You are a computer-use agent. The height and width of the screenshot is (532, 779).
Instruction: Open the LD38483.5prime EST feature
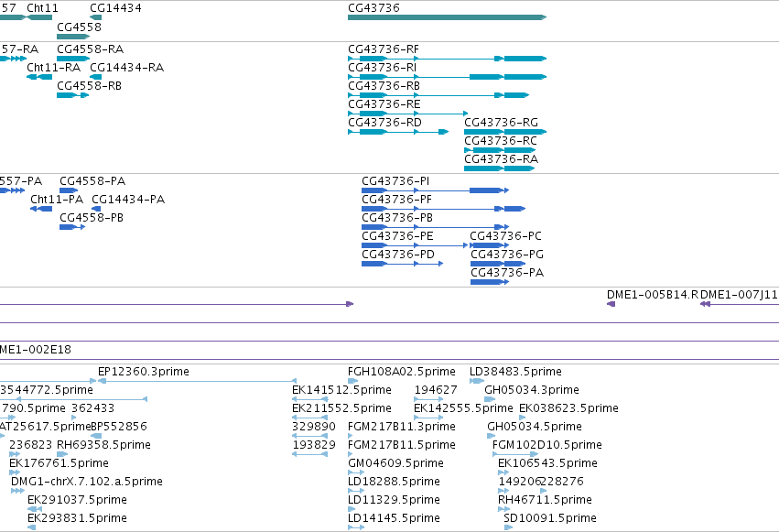477,381
